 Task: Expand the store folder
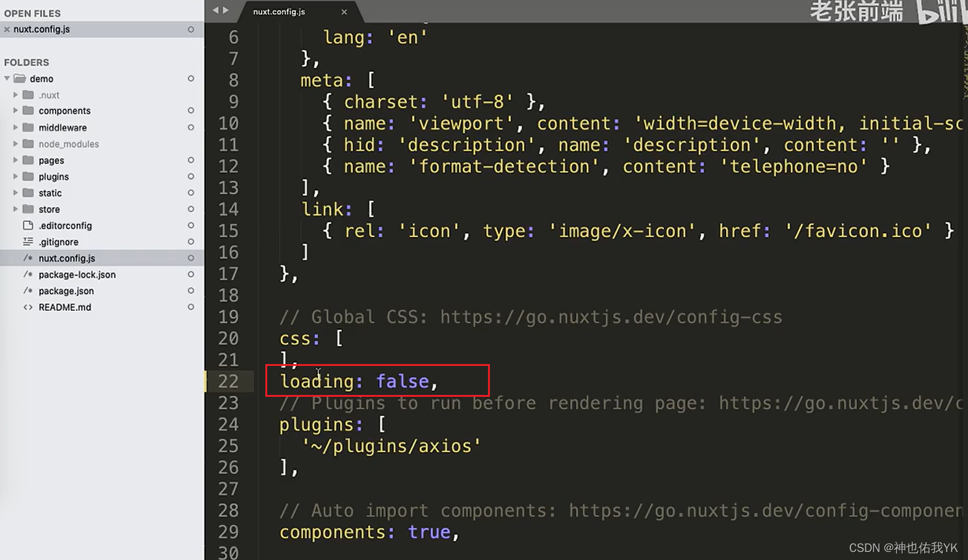click(x=15, y=209)
